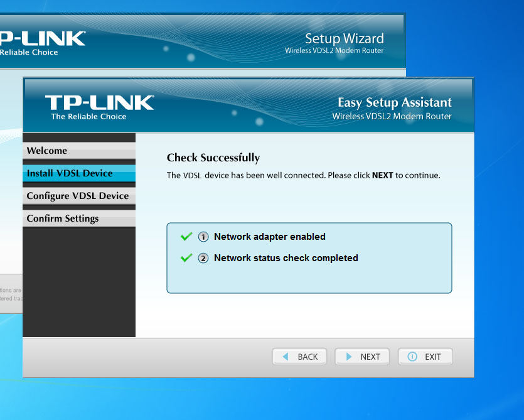Select the Welcome step in the sidebar
This screenshot has height=420, width=524.
click(79, 151)
